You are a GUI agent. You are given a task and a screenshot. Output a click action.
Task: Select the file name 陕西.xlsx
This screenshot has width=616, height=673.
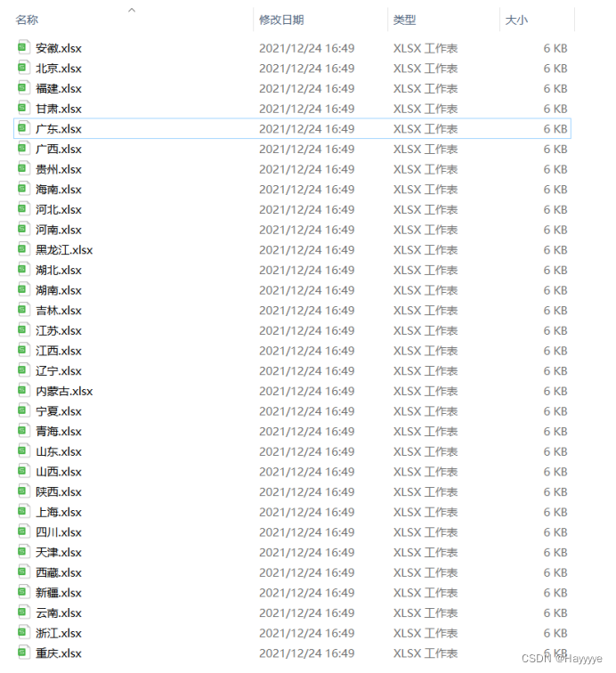(x=59, y=492)
